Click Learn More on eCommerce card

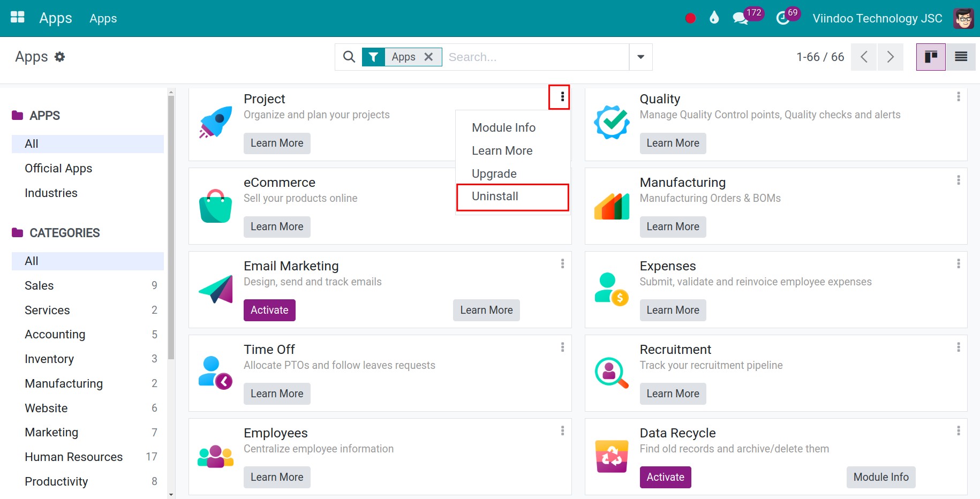pyautogui.click(x=277, y=226)
